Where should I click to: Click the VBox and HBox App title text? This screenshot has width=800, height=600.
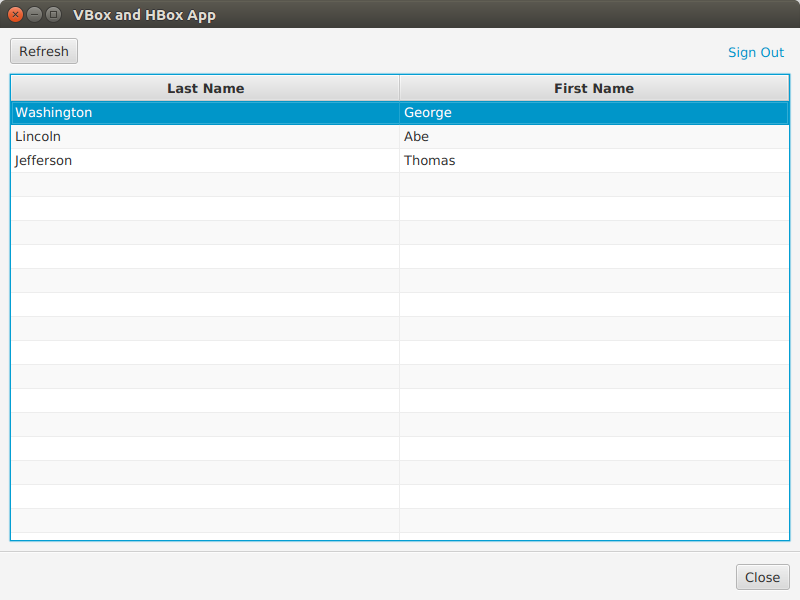(144, 15)
